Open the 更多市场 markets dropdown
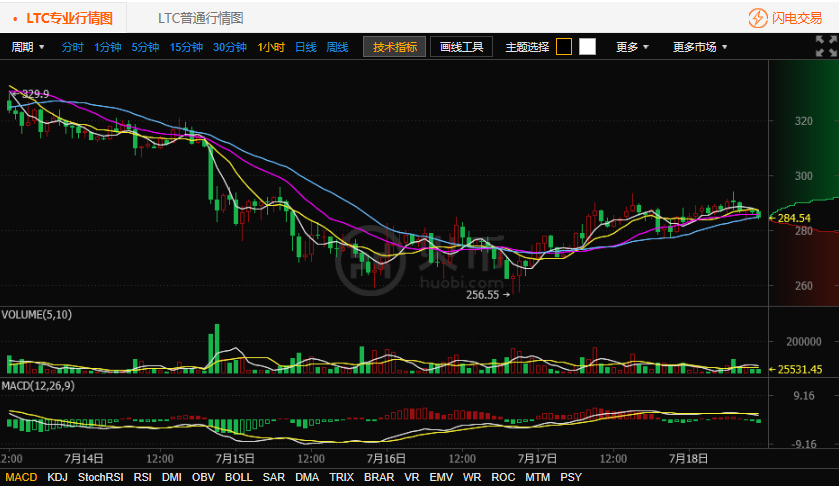Screen dimensions: 839x486 [x=700, y=47]
